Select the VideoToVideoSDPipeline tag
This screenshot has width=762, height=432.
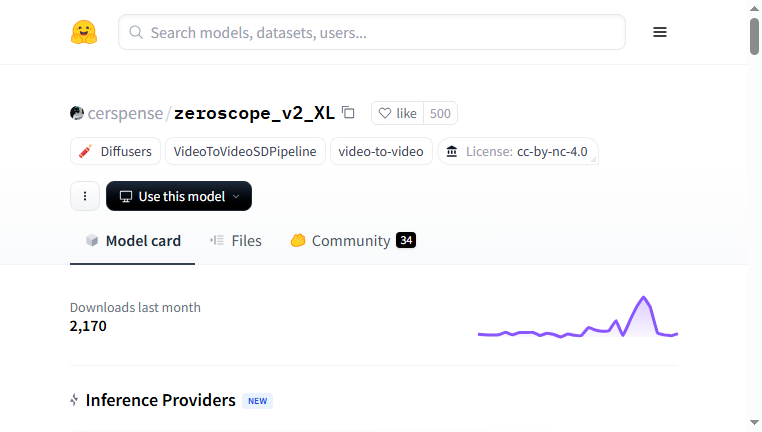(x=245, y=151)
